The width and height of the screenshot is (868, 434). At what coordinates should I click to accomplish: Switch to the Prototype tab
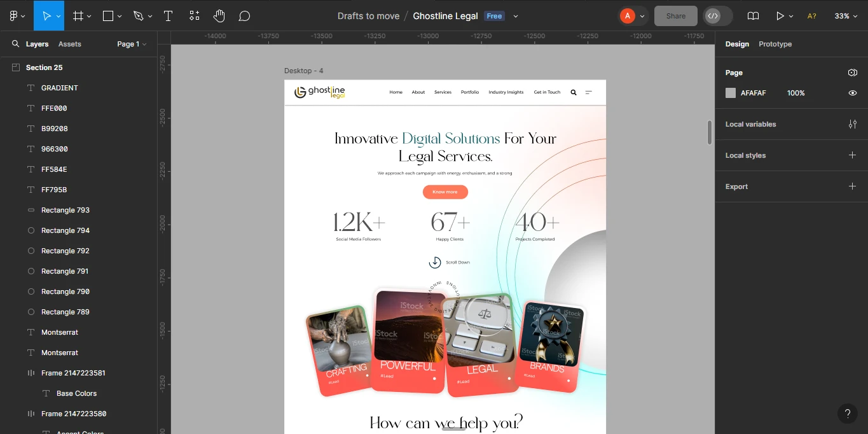pyautogui.click(x=775, y=44)
